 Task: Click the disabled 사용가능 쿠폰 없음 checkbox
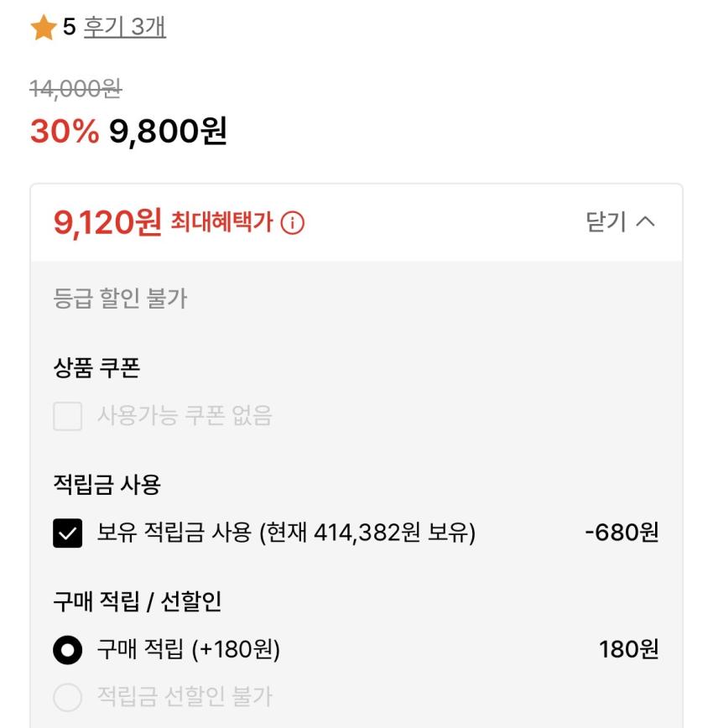point(68,416)
